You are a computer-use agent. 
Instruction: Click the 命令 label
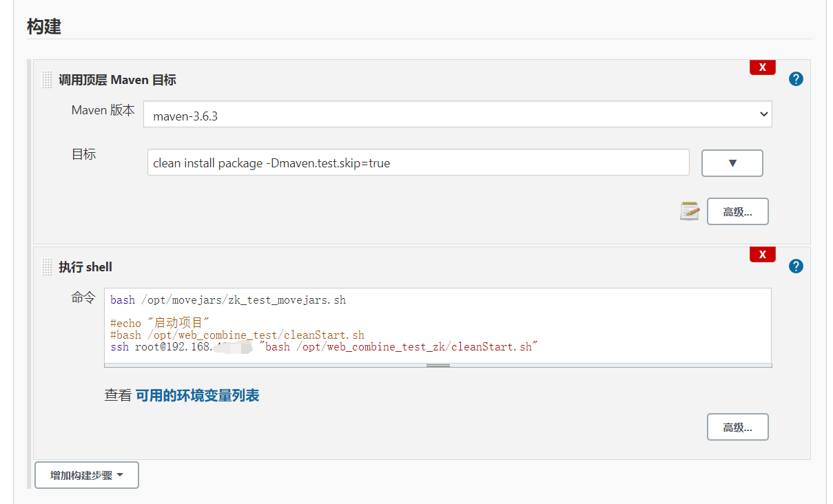[x=84, y=297]
